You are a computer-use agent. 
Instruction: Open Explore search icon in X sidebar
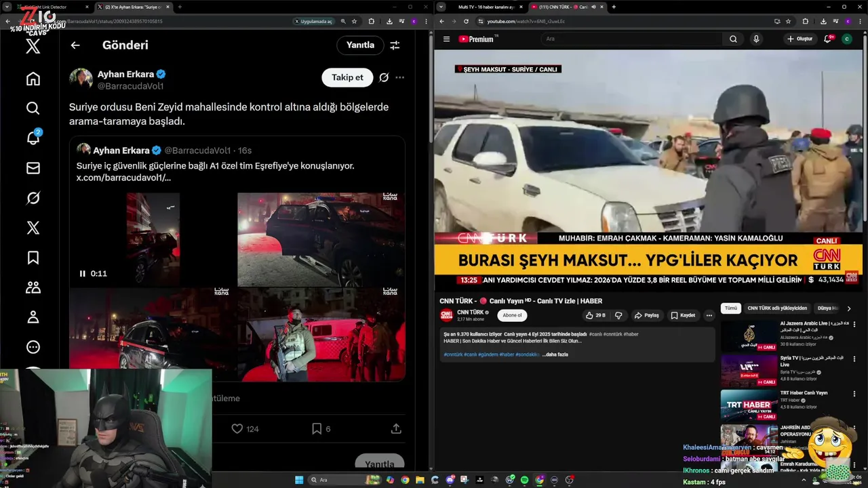coord(33,108)
